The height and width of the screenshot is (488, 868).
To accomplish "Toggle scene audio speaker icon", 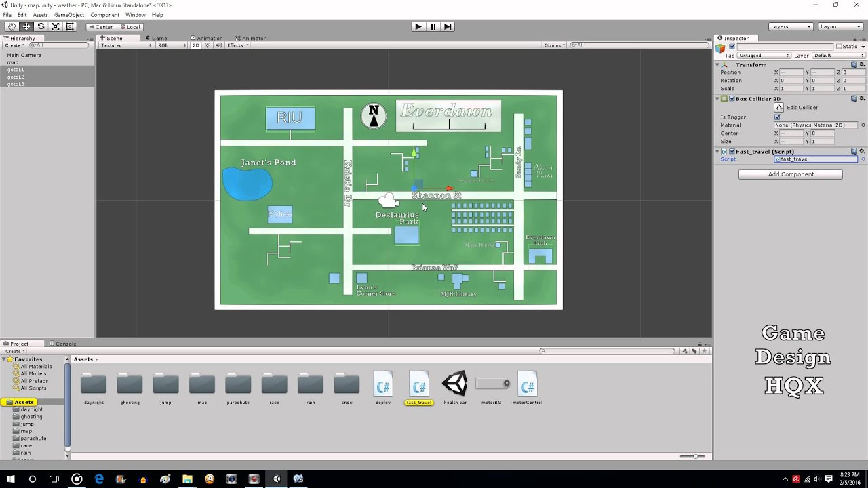I will [218, 45].
